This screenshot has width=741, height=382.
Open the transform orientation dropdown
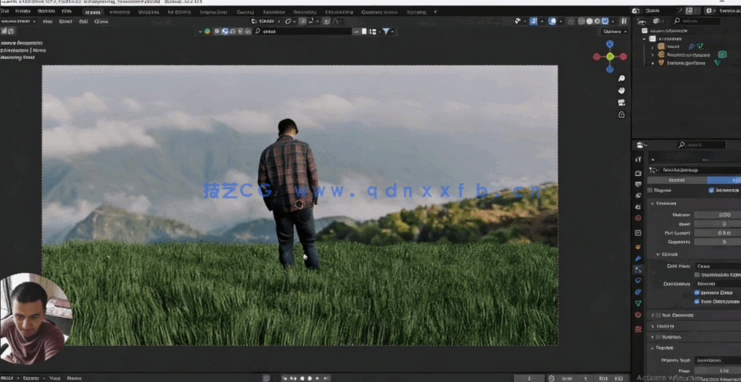pos(266,21)
